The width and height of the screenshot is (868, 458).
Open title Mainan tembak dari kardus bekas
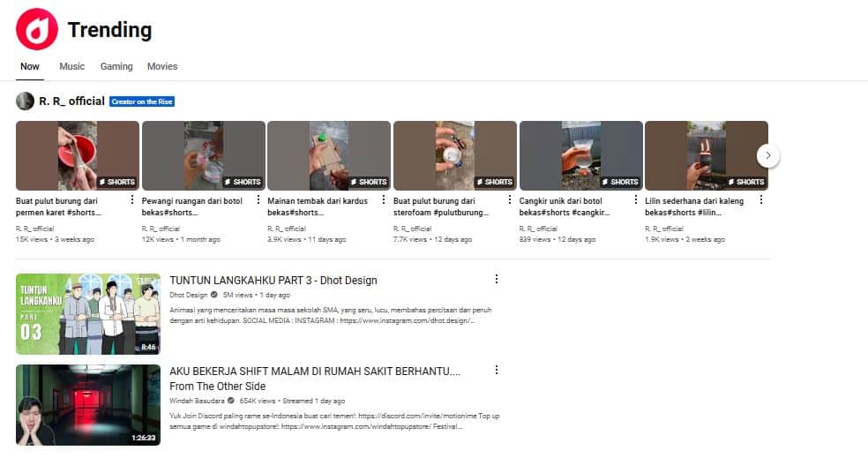click(318, 206)
